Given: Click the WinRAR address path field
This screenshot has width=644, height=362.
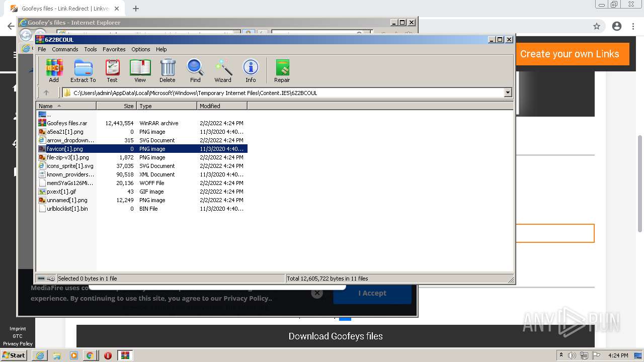Looking at the screenshot, I should (287, 93).
